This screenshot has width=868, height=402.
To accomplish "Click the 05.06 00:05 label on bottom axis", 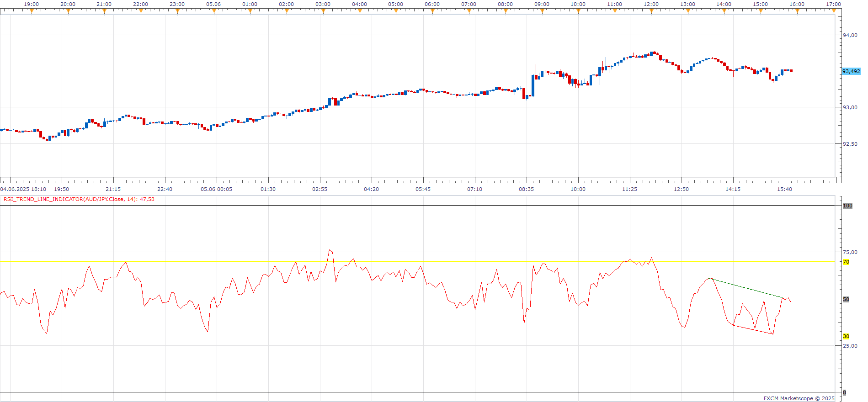I will pyautogui.click(x=217, y=189).
